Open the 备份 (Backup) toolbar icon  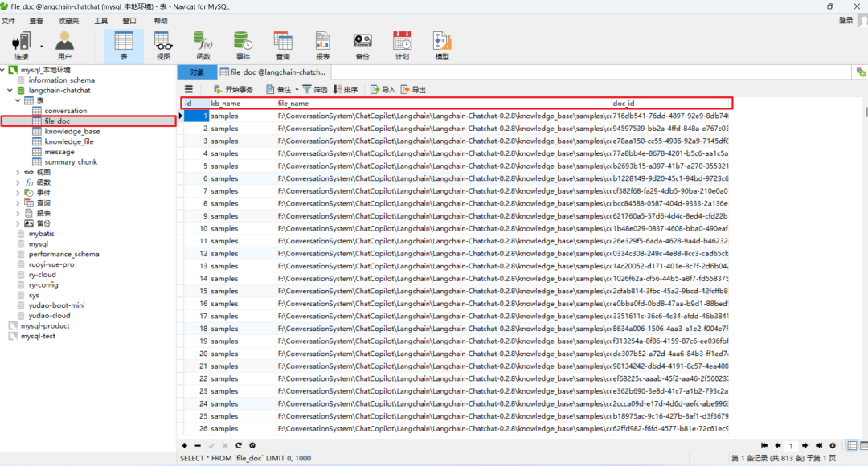(362, 46)
